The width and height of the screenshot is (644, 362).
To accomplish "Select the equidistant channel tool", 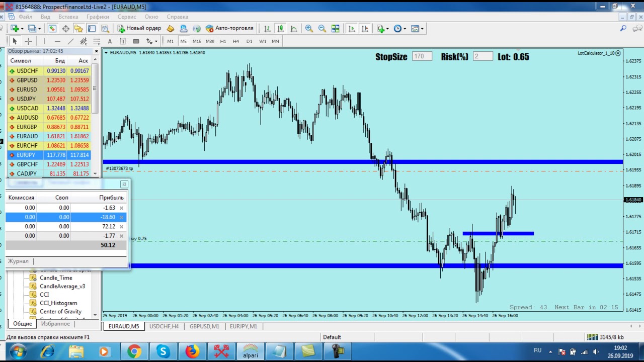I will [x=84, y=41].
